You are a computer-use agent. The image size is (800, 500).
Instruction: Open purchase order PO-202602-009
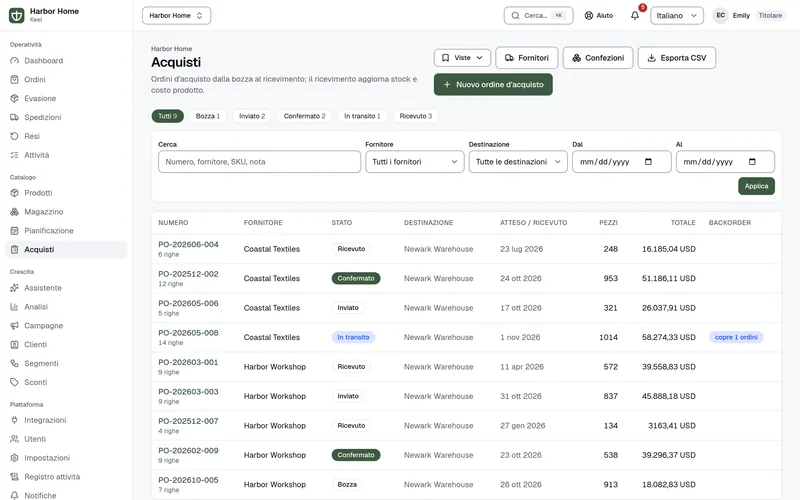point(188,451)
